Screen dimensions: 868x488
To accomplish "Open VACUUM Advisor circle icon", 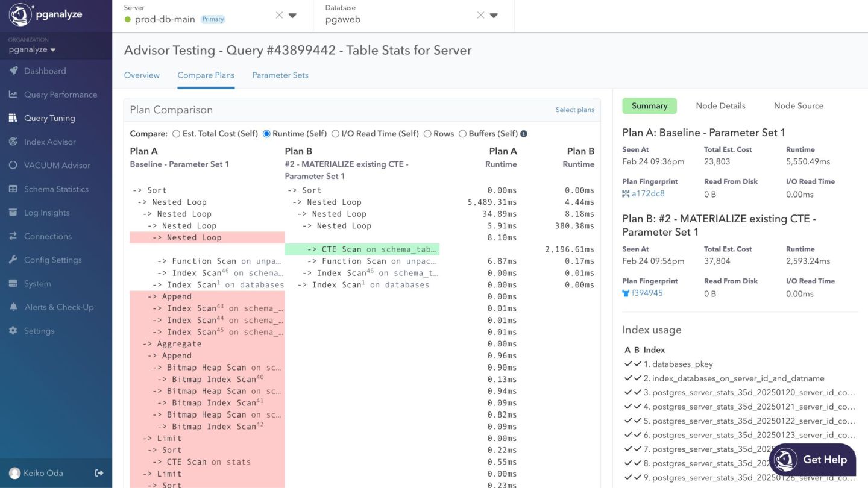I will 13,165.
